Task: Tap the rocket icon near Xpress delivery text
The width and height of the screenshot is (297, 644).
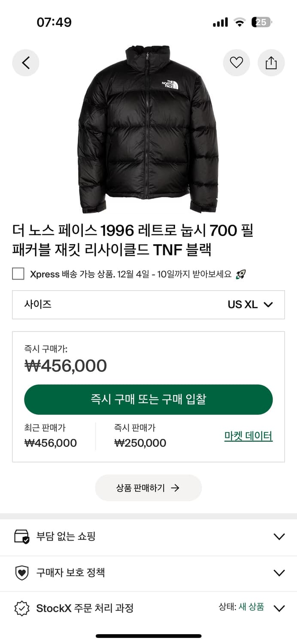Action: (240, 273)
